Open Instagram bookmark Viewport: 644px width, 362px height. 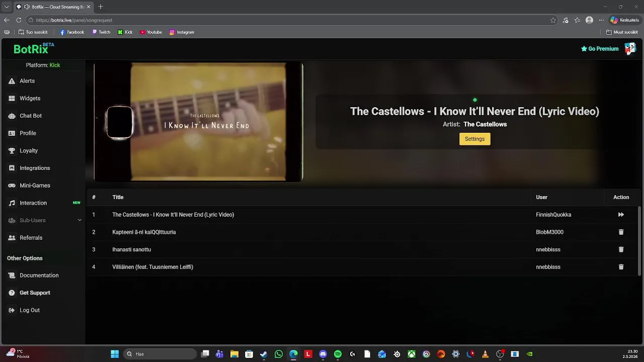point(182,32)
